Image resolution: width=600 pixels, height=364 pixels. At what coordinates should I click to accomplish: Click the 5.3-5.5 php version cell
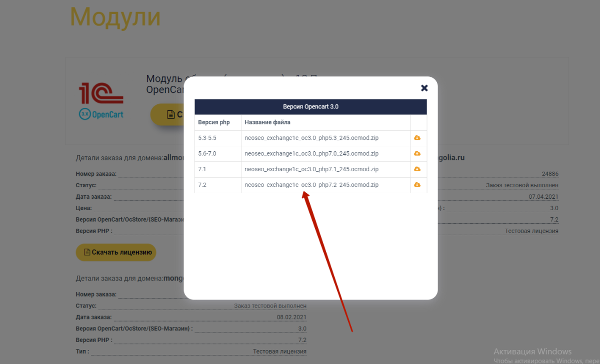pos(217,138)
